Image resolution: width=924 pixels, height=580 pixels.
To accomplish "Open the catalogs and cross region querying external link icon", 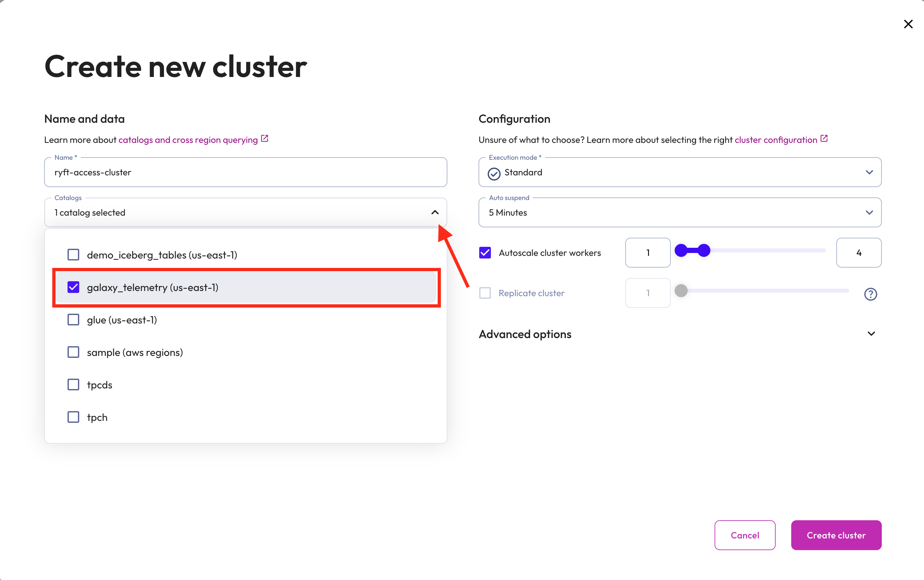I will (264, 139).
